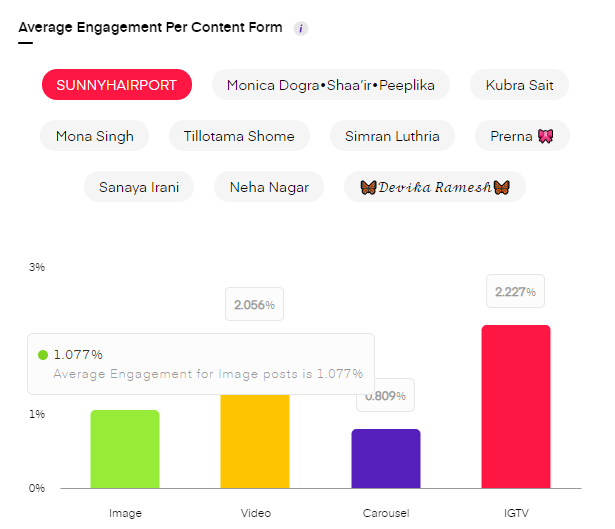Pick the Prerna pill with ribbon
The width and height of the screenshot is (615, 529).
click(516, 135)
